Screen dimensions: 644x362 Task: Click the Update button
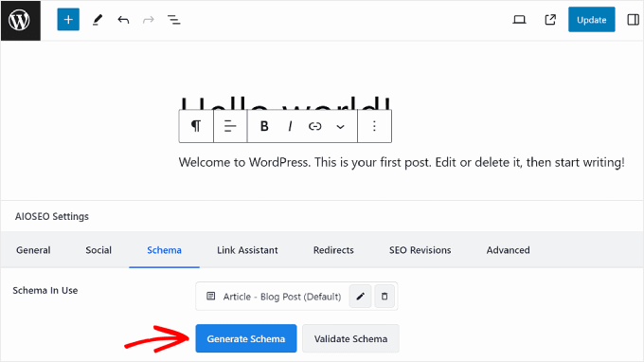click(x=591, y=20)
